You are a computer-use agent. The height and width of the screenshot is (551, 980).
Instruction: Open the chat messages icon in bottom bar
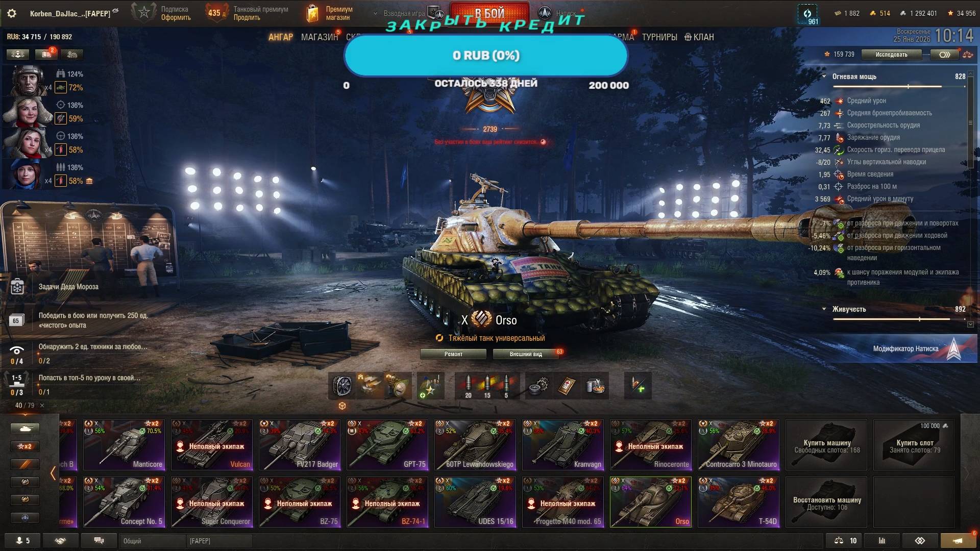click(99, 540)
